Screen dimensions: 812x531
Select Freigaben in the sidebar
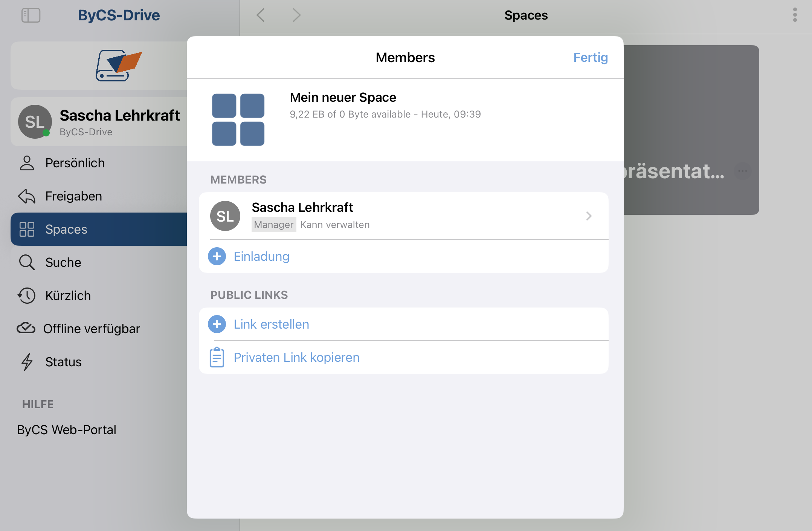(x=73, y=196)
